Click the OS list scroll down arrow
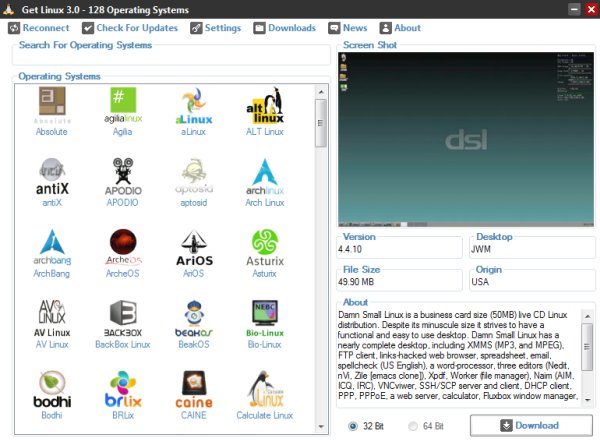600x440 pixels. 321,427
